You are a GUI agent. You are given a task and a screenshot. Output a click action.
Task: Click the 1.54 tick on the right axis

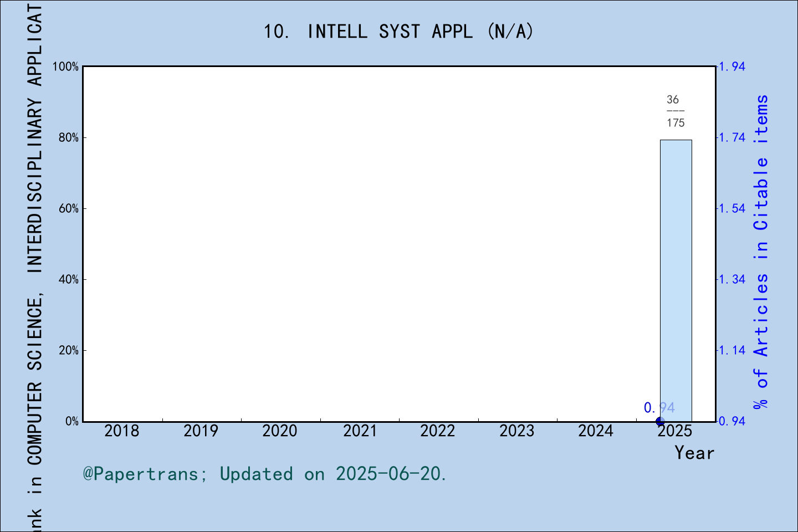[732, 208]
